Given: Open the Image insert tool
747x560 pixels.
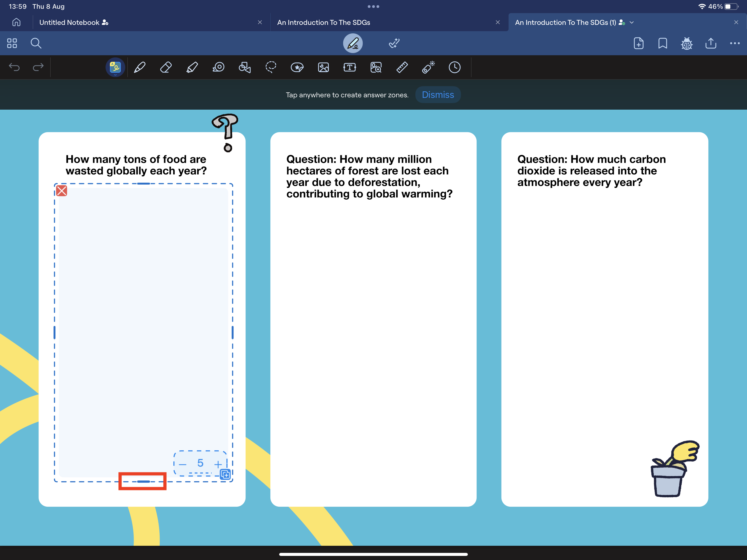Looking at the screenshot, I should click(323, 68).
